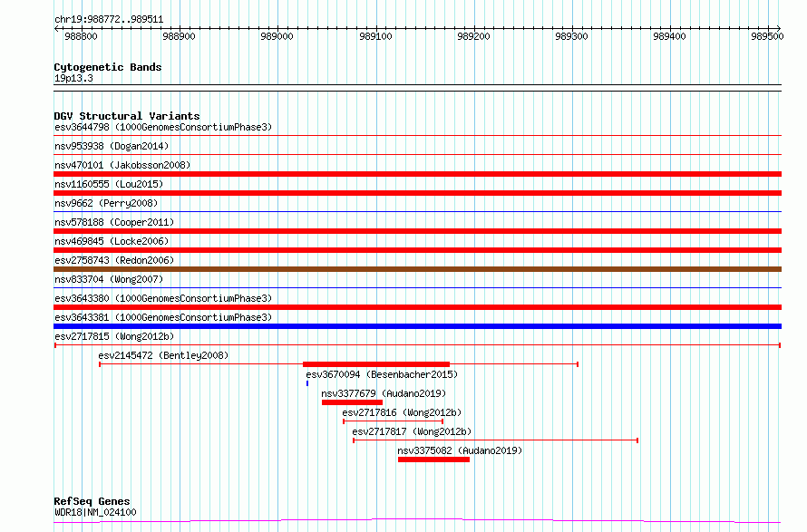Click the thick red bar under nsv469845
Screen dimensions: 807x532
pyautogui.click(x=417, y=250)
